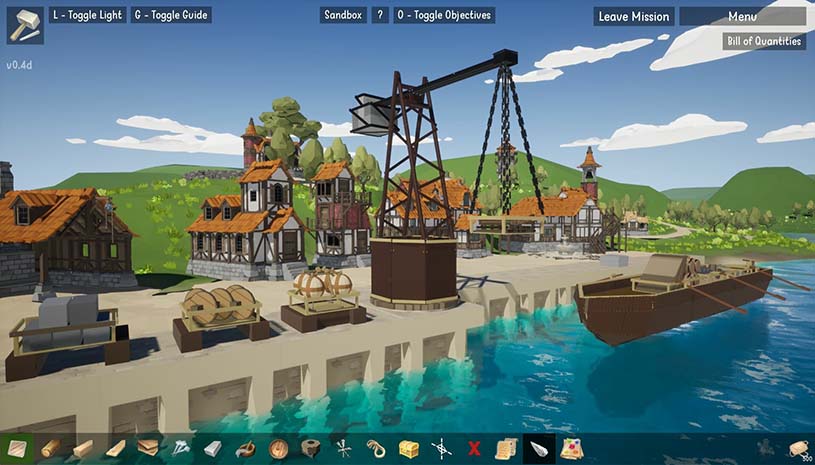Select the stone slab block icon

(x=17, y=448)
